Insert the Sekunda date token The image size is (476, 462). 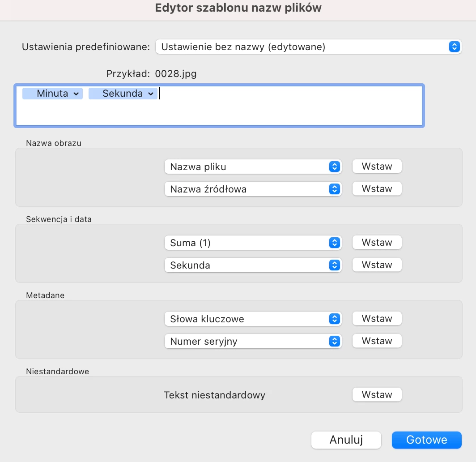(x=377, y=265)
